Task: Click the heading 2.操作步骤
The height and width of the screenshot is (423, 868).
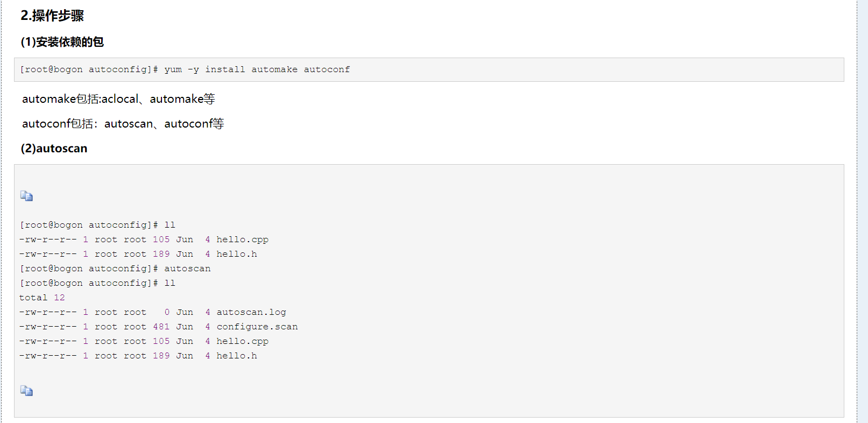Action: pyautogui.click(x=52, y=16)
